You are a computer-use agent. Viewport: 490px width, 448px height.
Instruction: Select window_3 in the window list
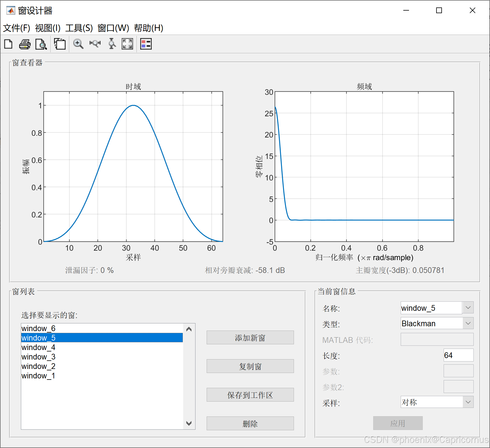(x=102, y=357)
